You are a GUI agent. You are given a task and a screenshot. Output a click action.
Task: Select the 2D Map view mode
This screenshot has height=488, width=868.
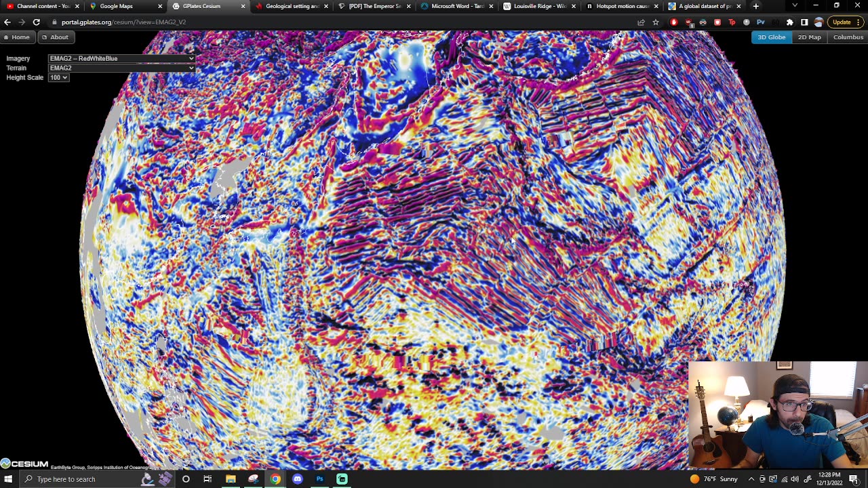[809, 37]
